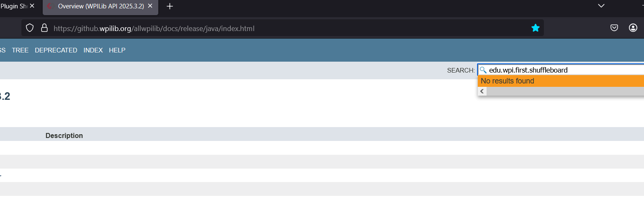Open the HELP navigation link

117,50
